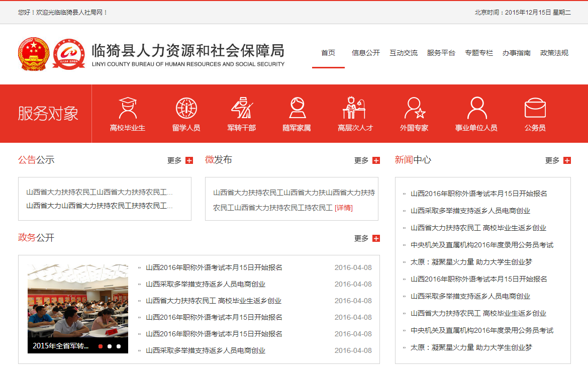588x369 pixels.
Task: Open the 信息公开 menu item
Action: (x=366, y=52)
